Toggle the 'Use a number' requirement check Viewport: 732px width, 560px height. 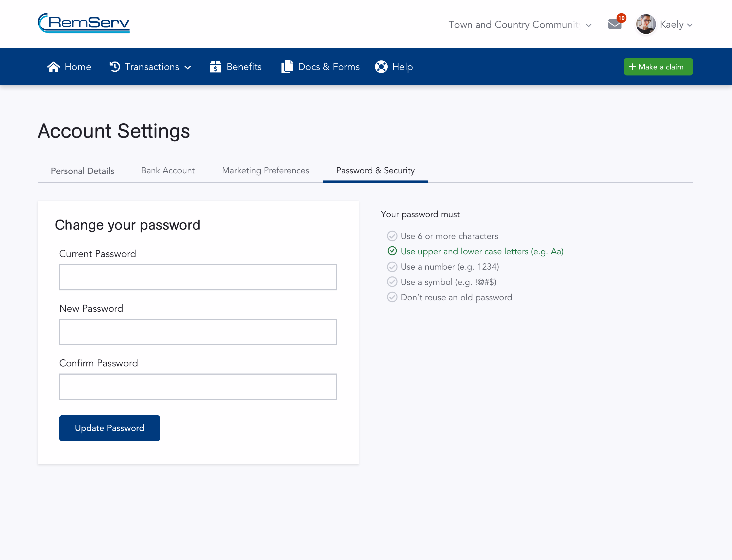393,267
